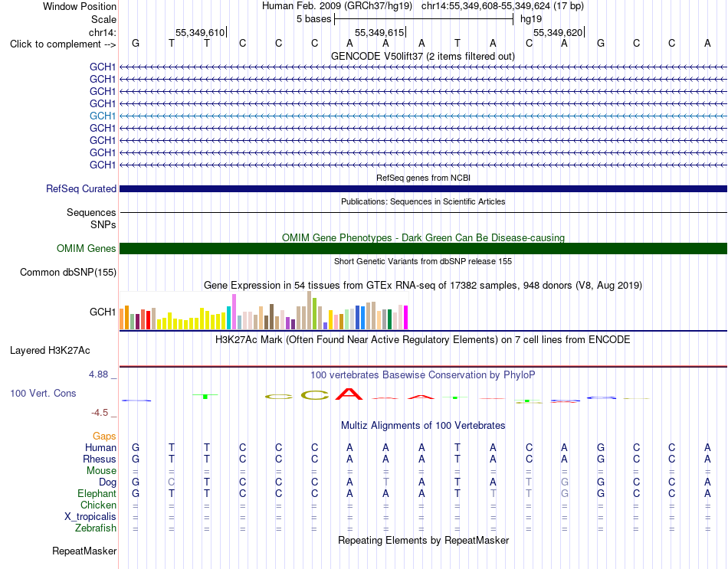Click the 55,349,615 position marker
728x569 pixels.
point(379,32)
